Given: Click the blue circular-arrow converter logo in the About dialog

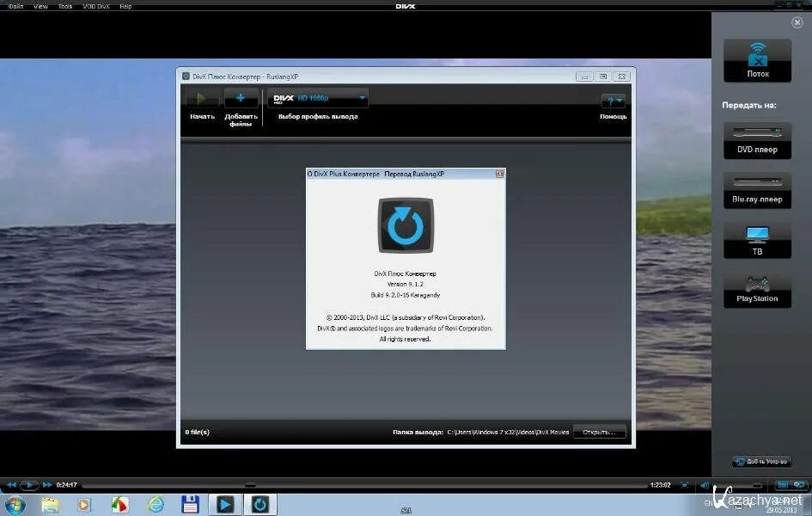Looking at the screenshot, I should (406, 225).
